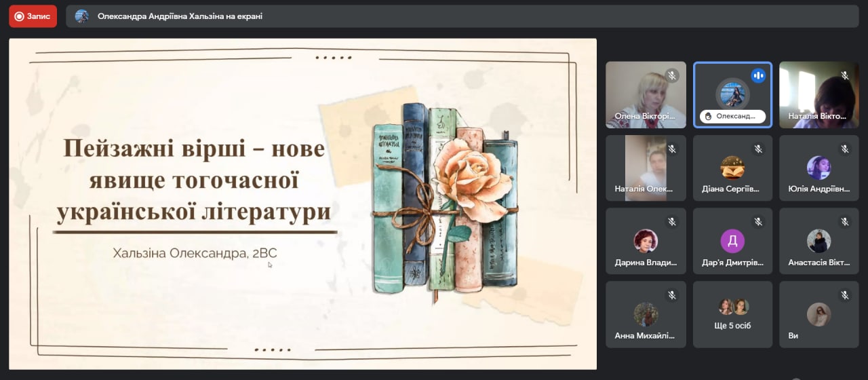The width and height of the screenshot is (868, 380).
Task: Select Олена Вікторі... participant video tile
Action: [x=646, y=95]
